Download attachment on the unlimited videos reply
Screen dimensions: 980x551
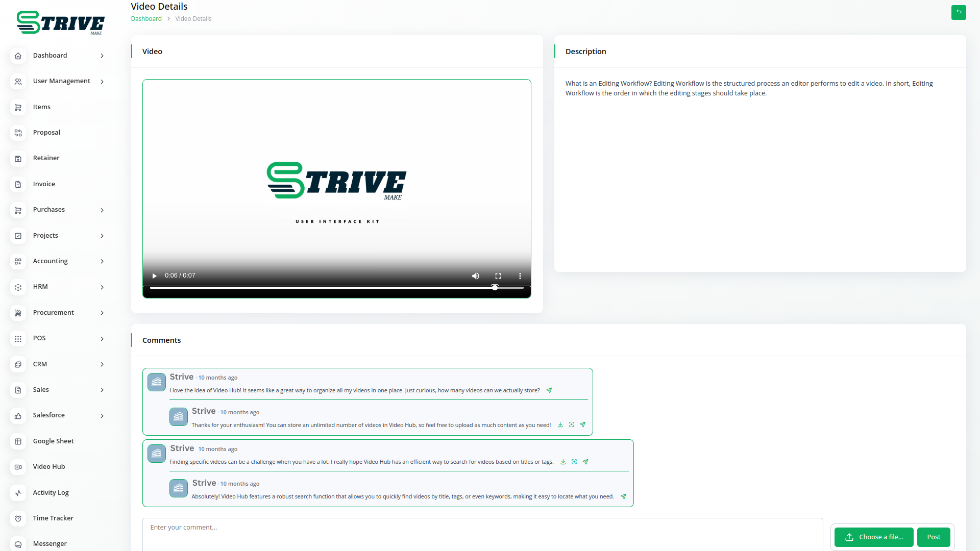tap(560, 425)
